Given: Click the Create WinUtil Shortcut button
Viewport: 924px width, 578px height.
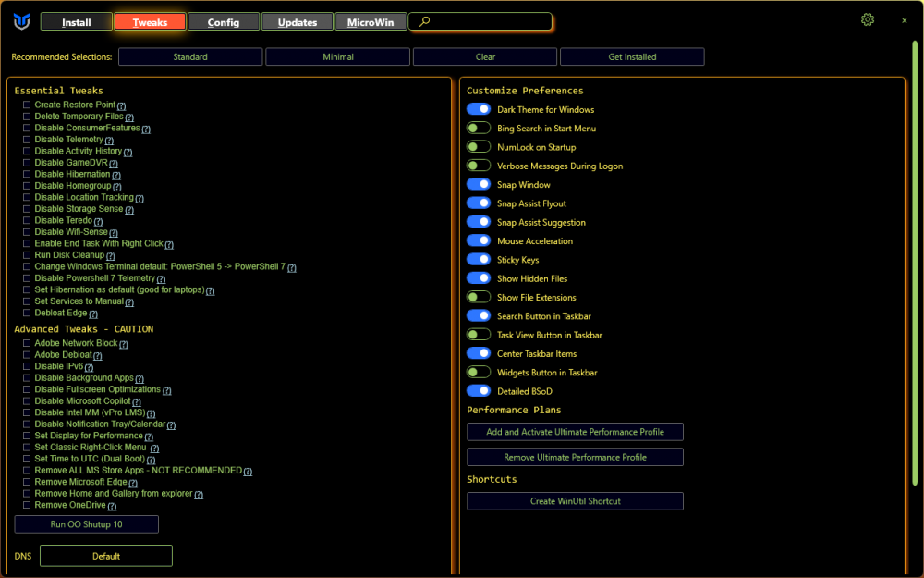Looking at the screenshot, I should tap(575, 501).
